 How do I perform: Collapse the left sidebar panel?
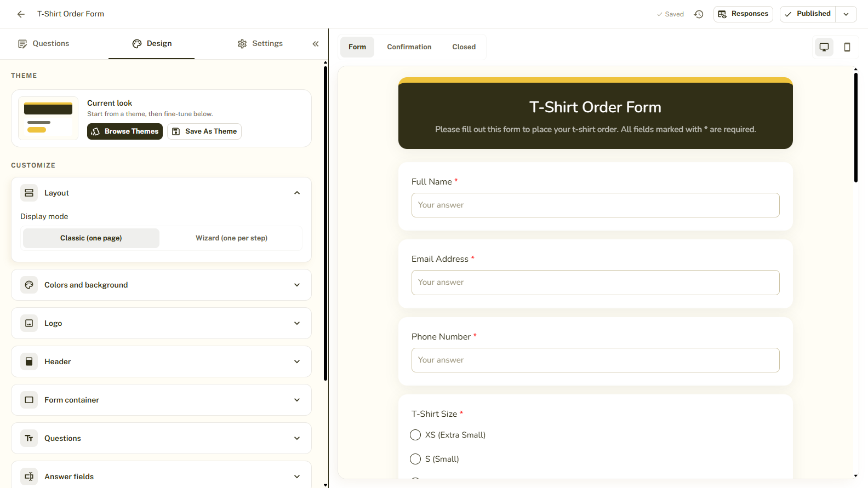[x=316, y=44]
